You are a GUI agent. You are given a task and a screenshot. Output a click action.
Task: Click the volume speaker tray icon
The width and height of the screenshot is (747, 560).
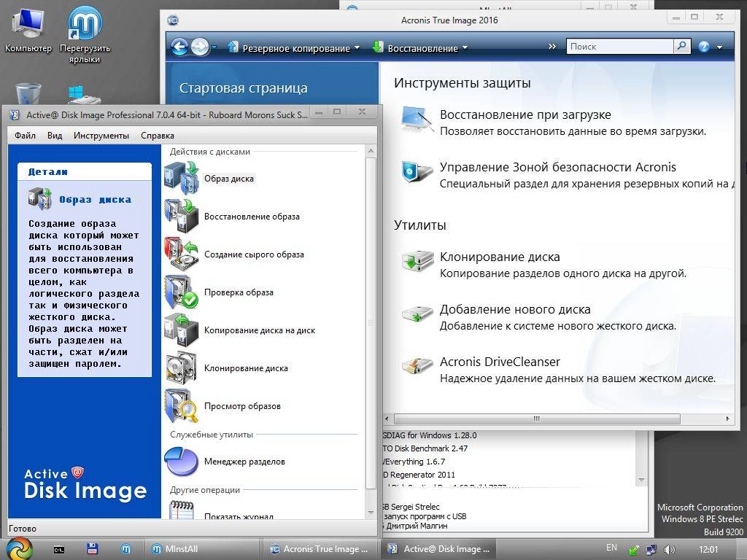[670, 549]
